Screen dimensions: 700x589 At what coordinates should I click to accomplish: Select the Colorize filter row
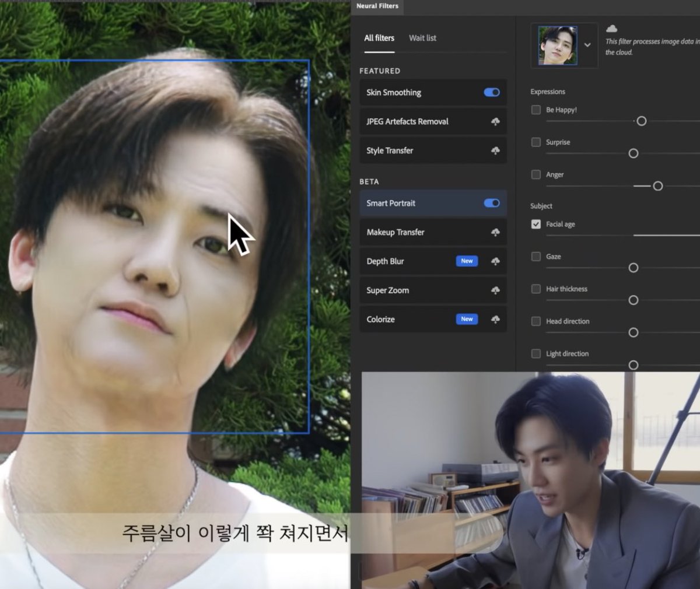tap(433, 320)
